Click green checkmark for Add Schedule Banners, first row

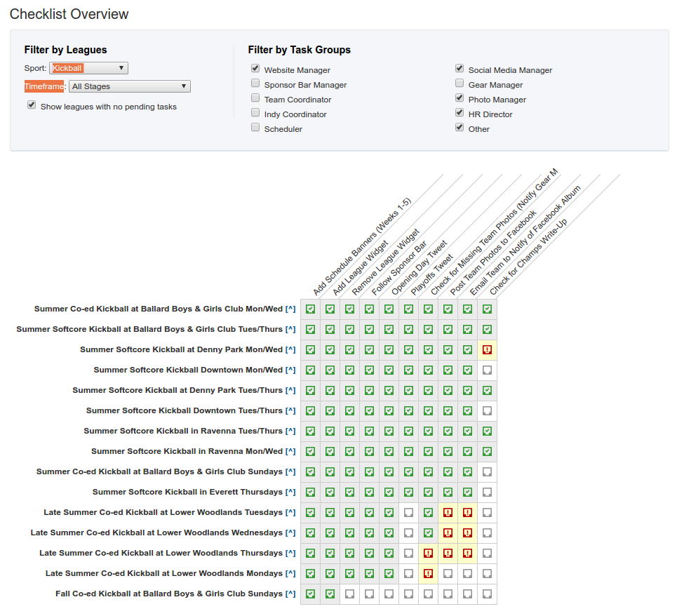coord(309,308)
